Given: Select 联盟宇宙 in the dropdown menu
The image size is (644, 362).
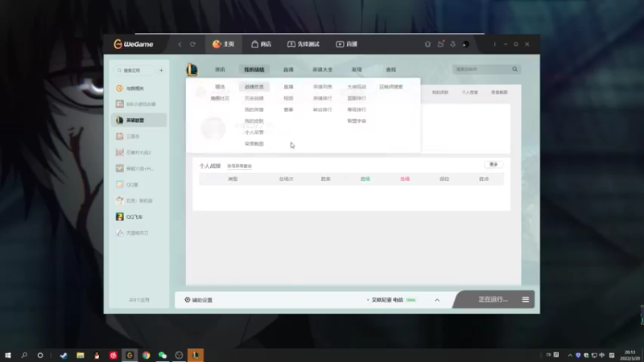Looking at the screenshot, I should 357,121.
